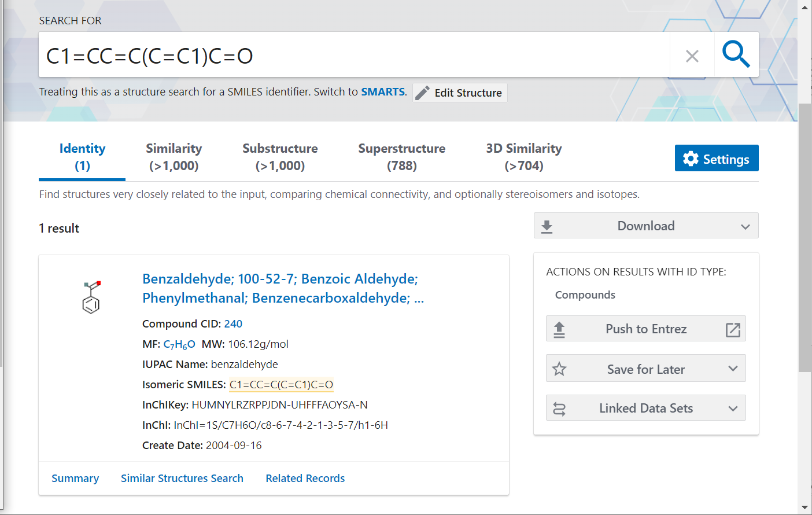Screen dimensions: 812x515
Task: Expand the Linked Data Sets chevron
Action: coord(733,409)
